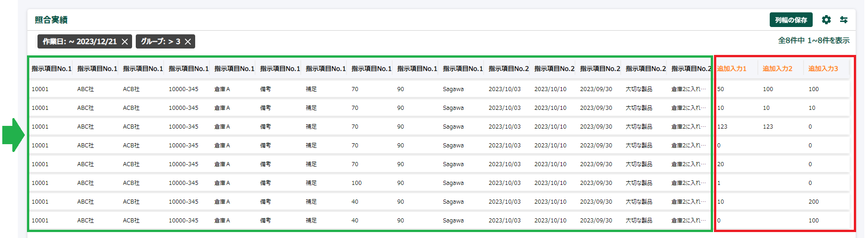Click the 追加入力3 cell showing 200
This screenshot has width=868, height=238.
coord(814,202)
